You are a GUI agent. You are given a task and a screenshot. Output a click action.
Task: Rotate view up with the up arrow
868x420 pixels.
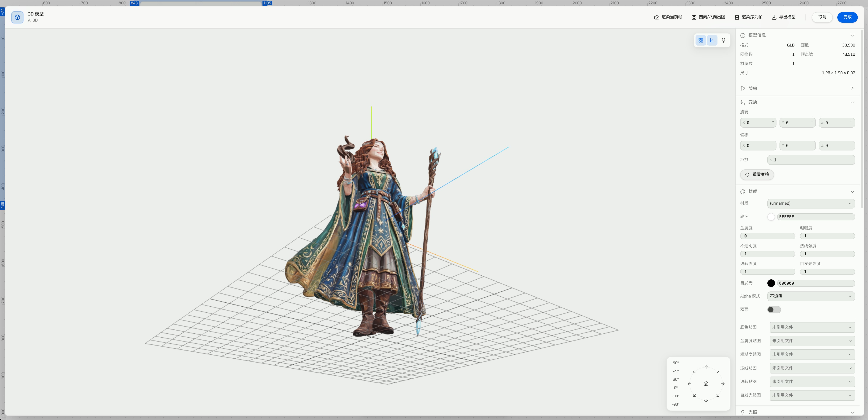(706, 367)
